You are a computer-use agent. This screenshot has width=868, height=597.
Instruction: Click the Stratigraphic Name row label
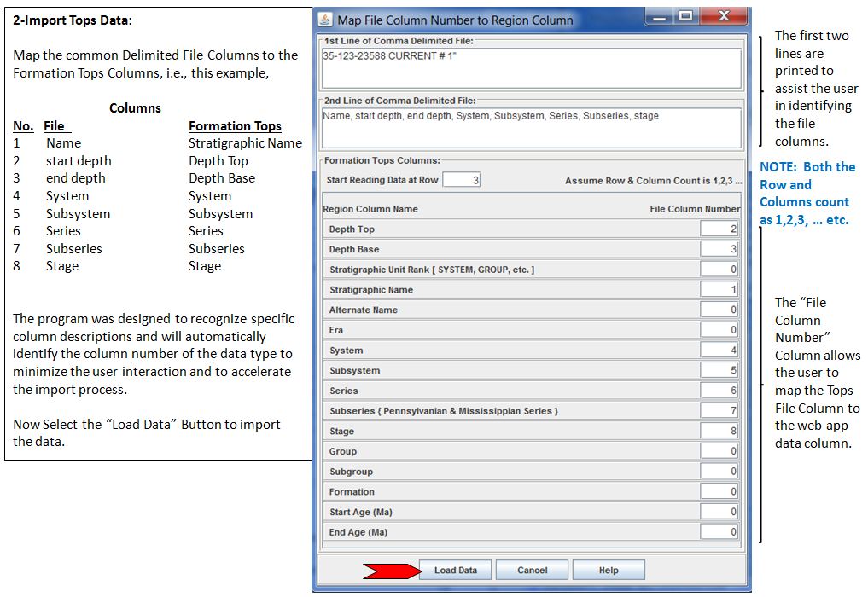(371, 290)
